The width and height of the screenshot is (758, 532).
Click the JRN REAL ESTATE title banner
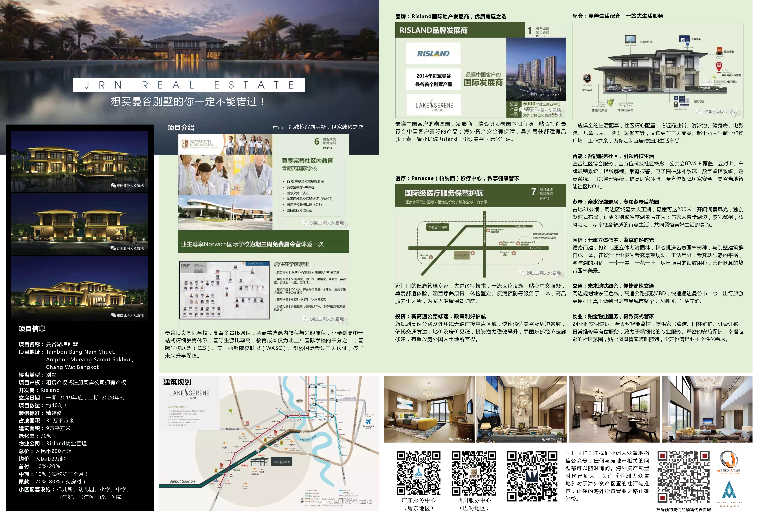pyautogui.click(x=189, y=85)
